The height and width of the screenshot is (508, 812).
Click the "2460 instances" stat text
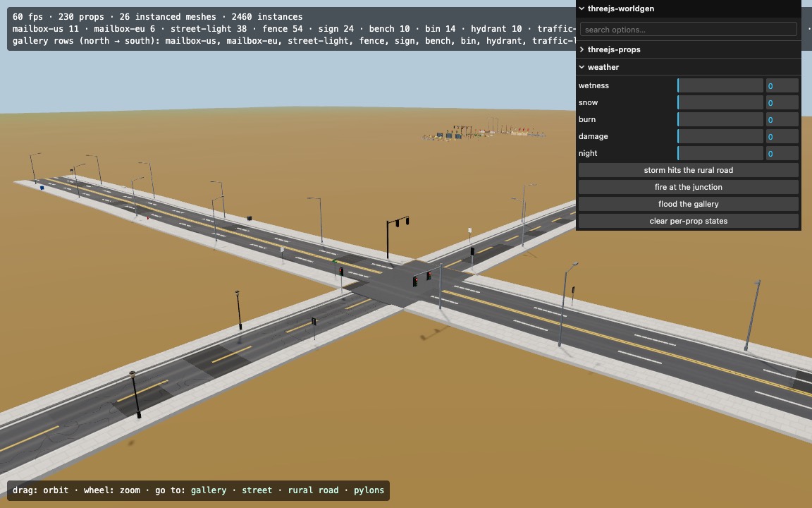coord(267,17)
